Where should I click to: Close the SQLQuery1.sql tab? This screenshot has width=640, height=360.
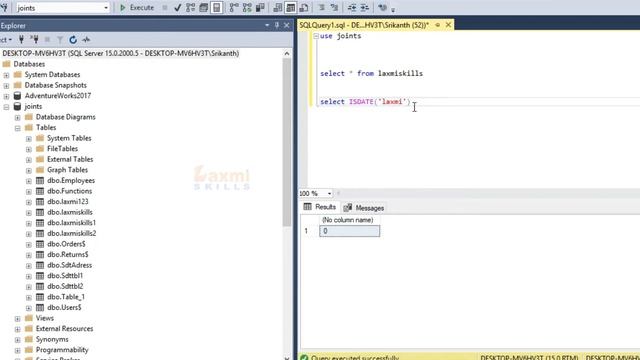[x=448, y=25]
